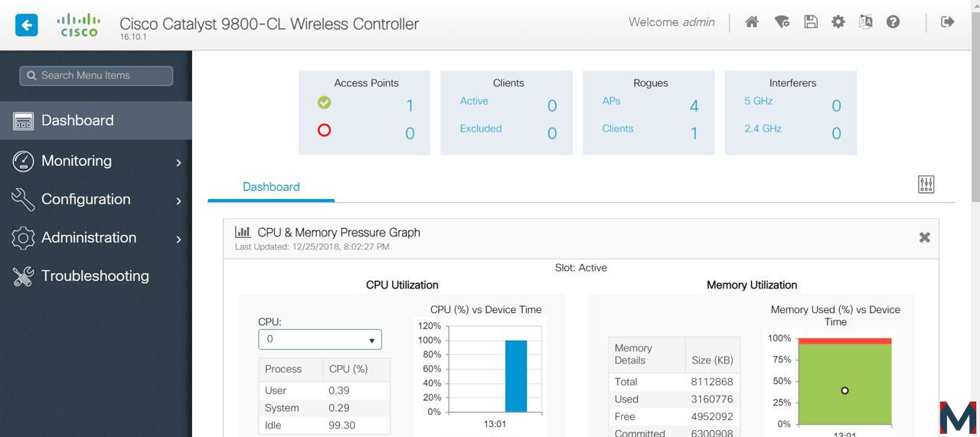
Task: Click the blue back arrow button
Action: tap(27, 24)
